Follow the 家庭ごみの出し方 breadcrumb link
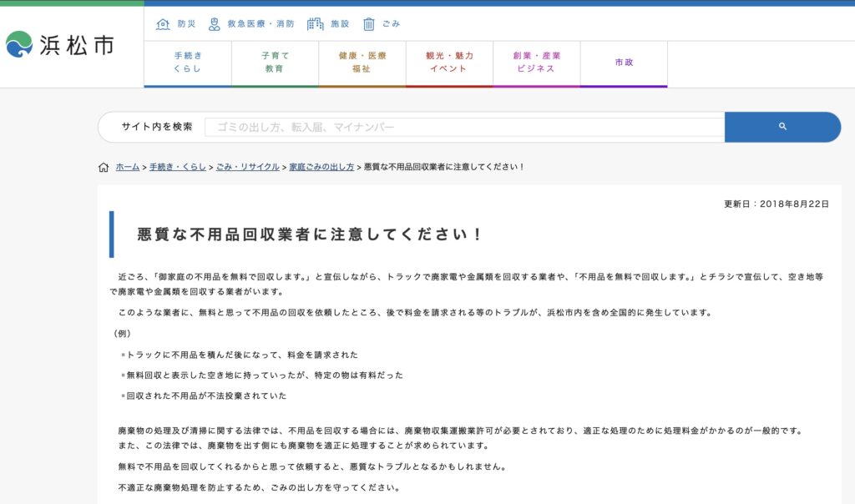The width and height of the screenshot is (855, 504). tap(321, 167)
